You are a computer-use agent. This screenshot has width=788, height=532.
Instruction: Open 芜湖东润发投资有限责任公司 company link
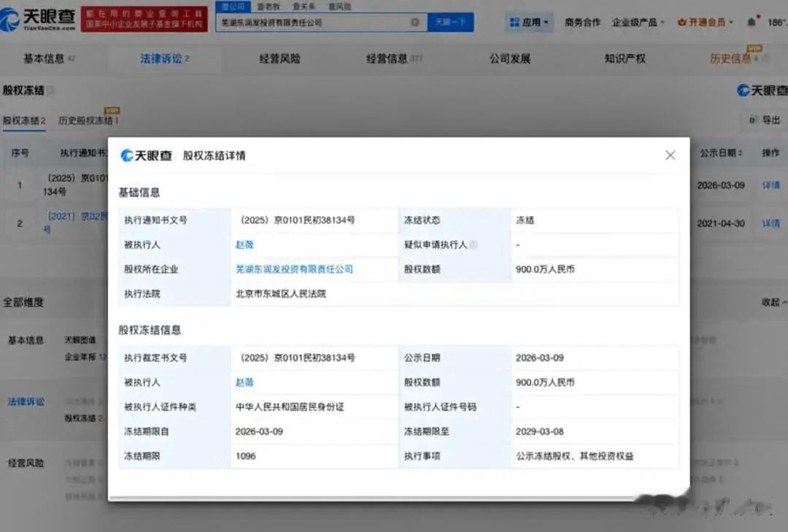294,269
